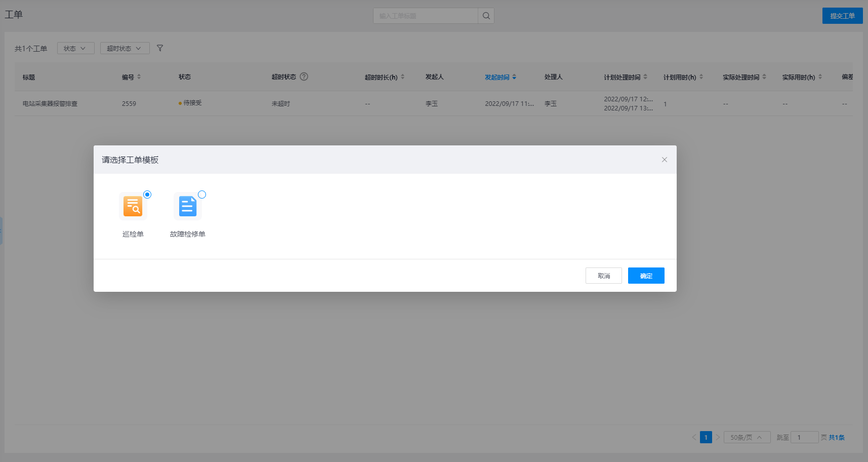This screenshot has height=462, width=868.
Task: Click page number 1 in pagination
Action: (x=706, y=437)
